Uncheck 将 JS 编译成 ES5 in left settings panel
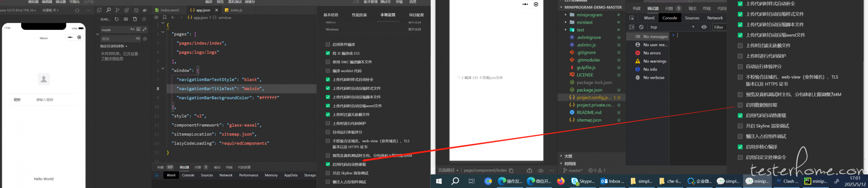 (x=328, y=53)
